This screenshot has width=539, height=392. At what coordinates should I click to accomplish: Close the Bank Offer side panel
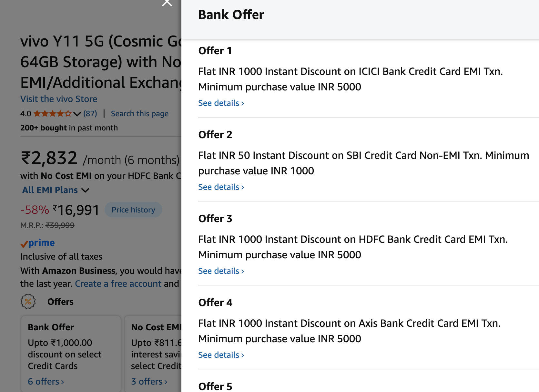[x=167, y=3]
